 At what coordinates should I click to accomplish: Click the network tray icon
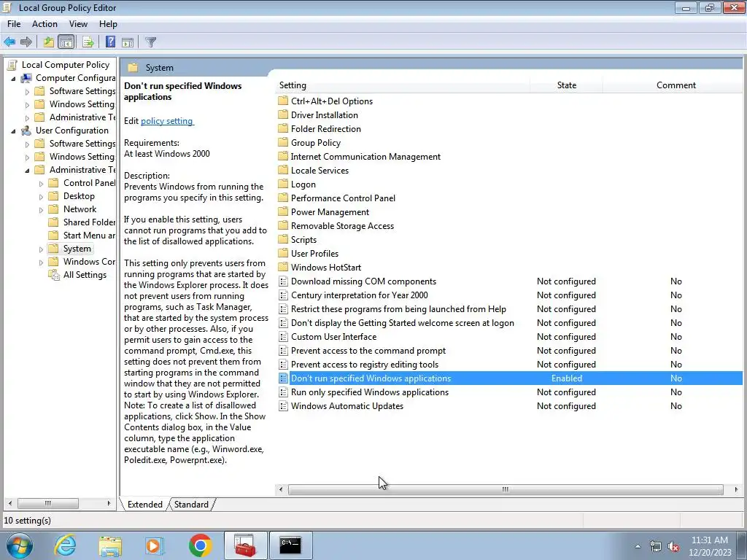[656, 547]
